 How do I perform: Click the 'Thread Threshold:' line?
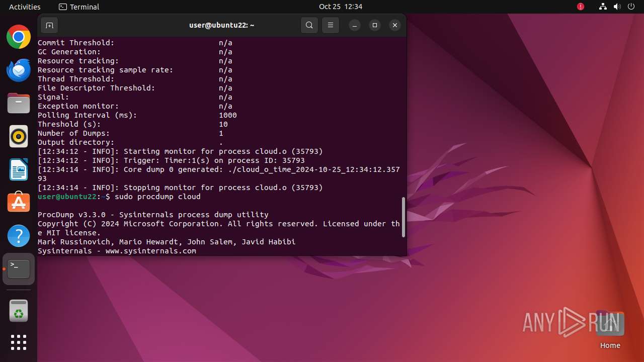135,79
